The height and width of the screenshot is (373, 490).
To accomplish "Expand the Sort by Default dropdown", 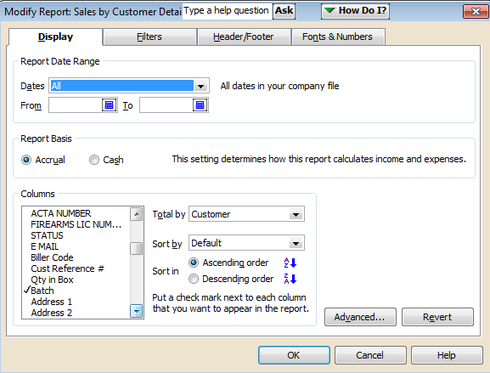I will pyautogui.click(x=296, y=243).
